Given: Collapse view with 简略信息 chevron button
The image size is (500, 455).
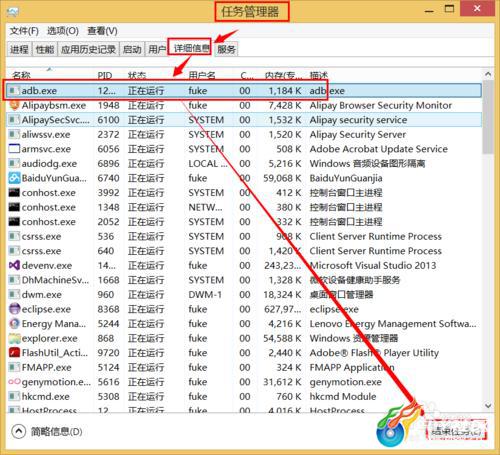Looking at the screenshot, I should (x=19, y=431).
